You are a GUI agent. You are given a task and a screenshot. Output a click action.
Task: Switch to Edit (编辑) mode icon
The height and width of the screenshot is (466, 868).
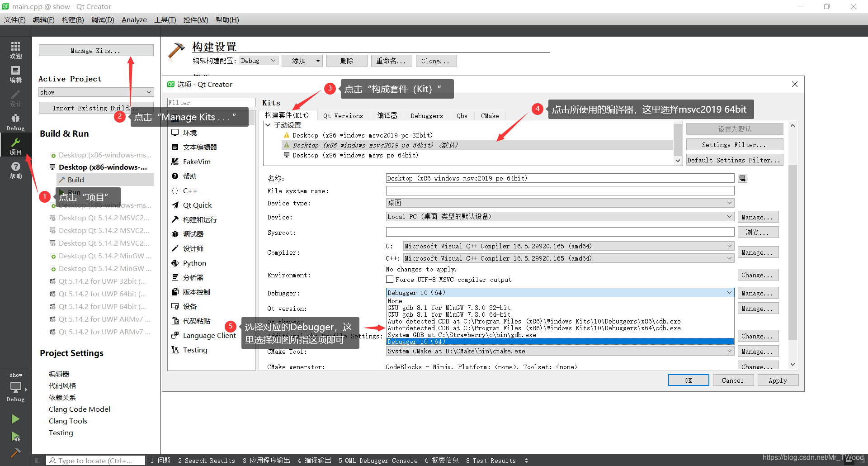[x=16, y=74]
